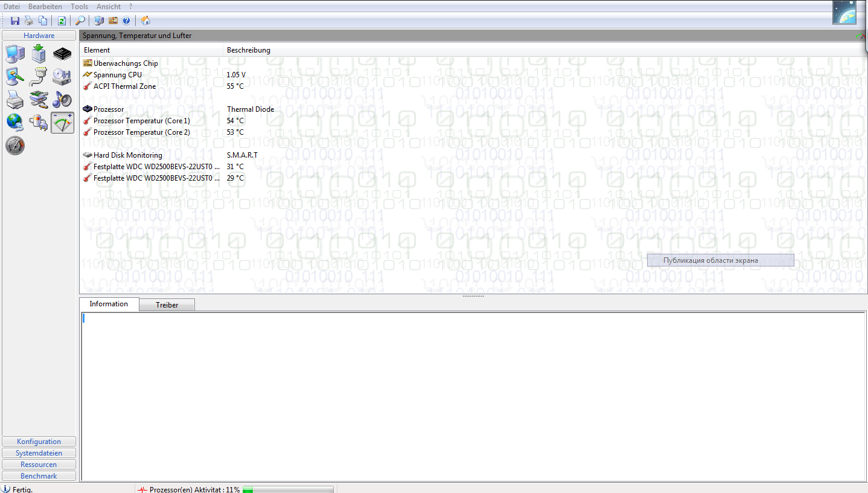Click the house Home toolbar icon

(x=145, y=21)
